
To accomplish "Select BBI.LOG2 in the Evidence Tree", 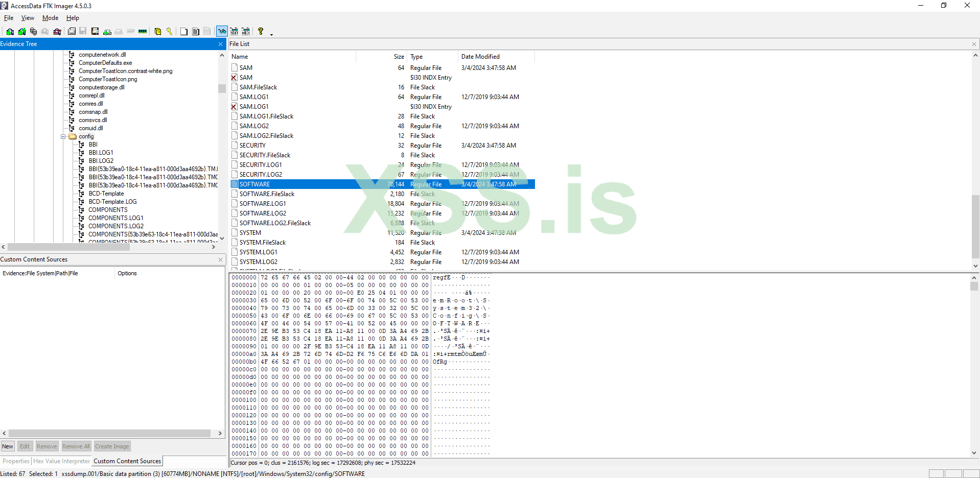I will coord(101,161).
